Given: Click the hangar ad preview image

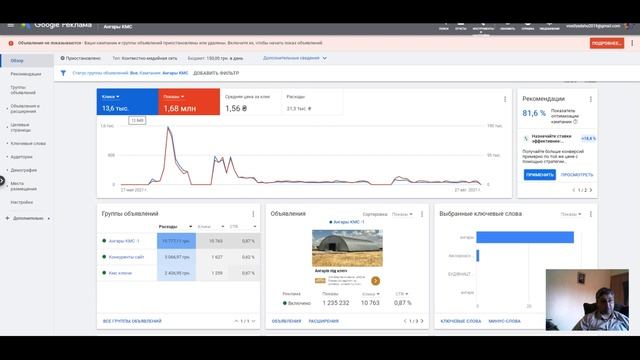Looking at the screenshot, I should coord(347,248).
